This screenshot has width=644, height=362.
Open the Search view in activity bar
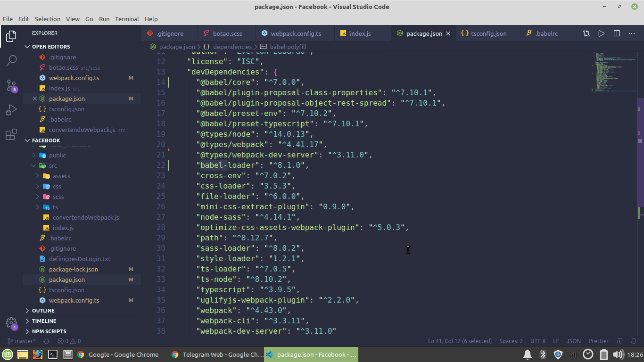click(x=11, y=60)
